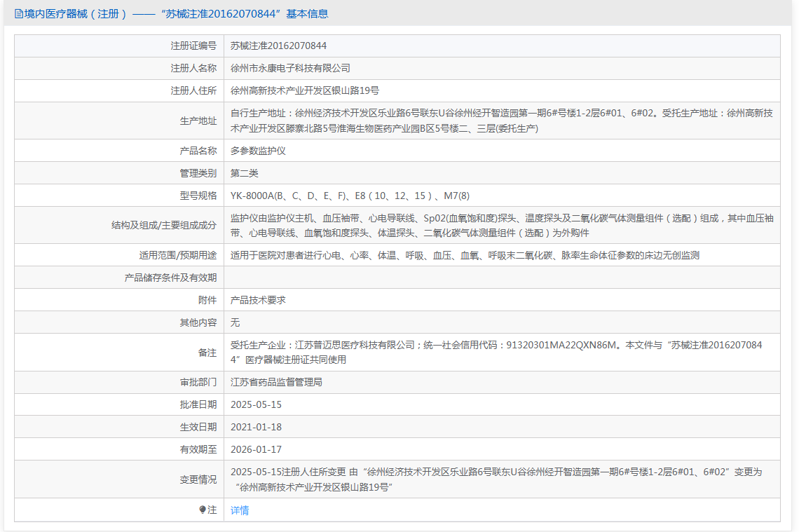Click the registrant address 徐州高新技术产业开发区银山路19号
The height and width of the screenshot is (532, 799).
pos(305,90)
